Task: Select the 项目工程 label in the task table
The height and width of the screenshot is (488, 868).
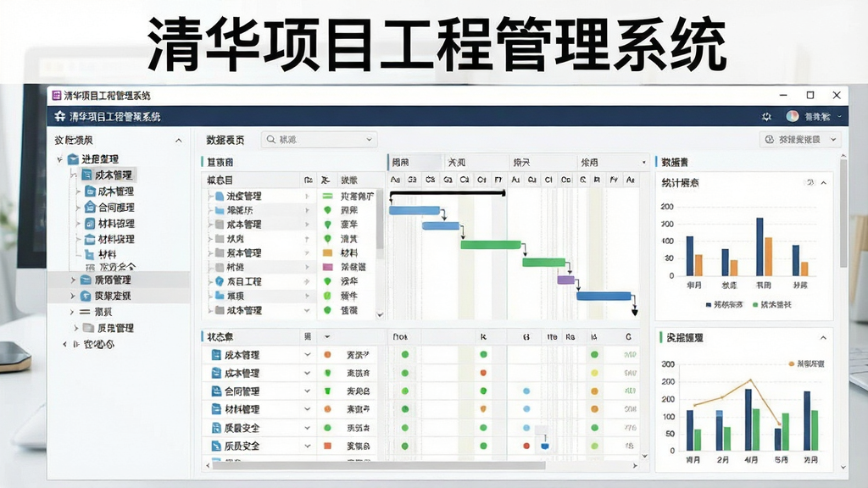Action: tap(244, 281)
